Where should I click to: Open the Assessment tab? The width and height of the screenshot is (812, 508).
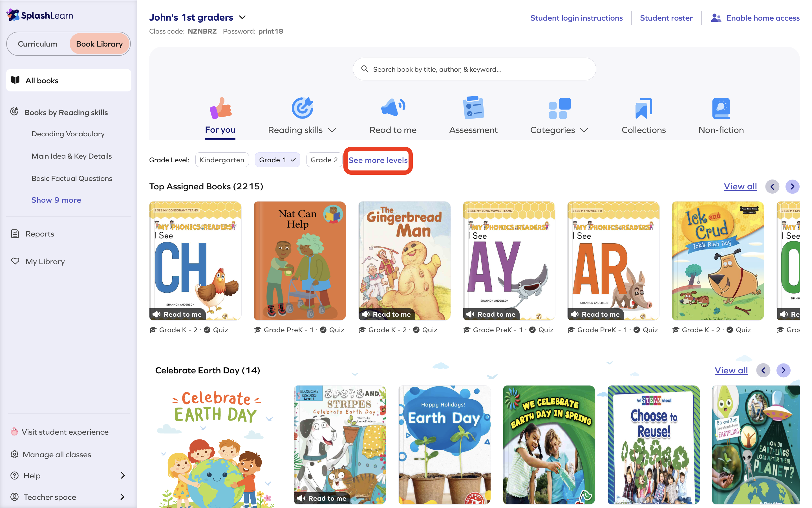pyautogui.click(x=473, y=130)
